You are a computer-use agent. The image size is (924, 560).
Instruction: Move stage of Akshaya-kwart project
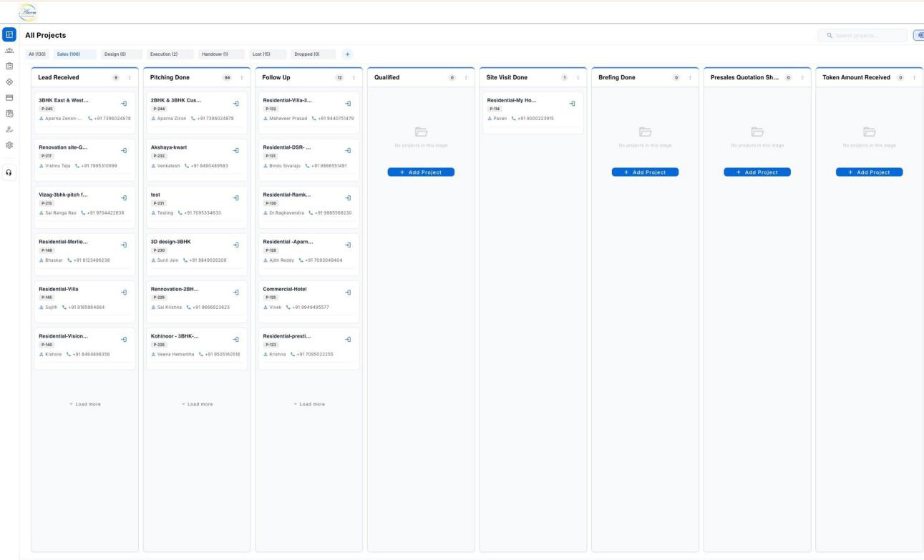coord(236,150)
